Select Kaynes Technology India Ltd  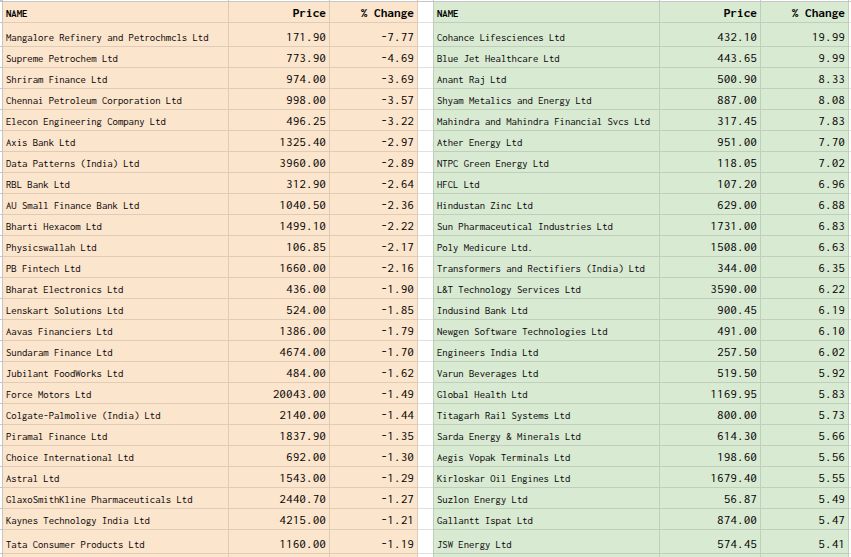tap(78, 521)
